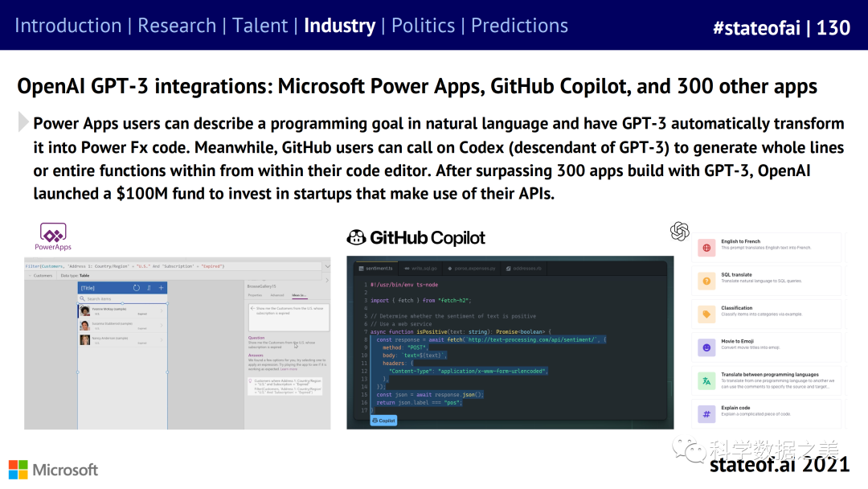This screenshot has width=868, height=489.
Task: Select the SQL translate question mark icon
Action: (706, 281)
